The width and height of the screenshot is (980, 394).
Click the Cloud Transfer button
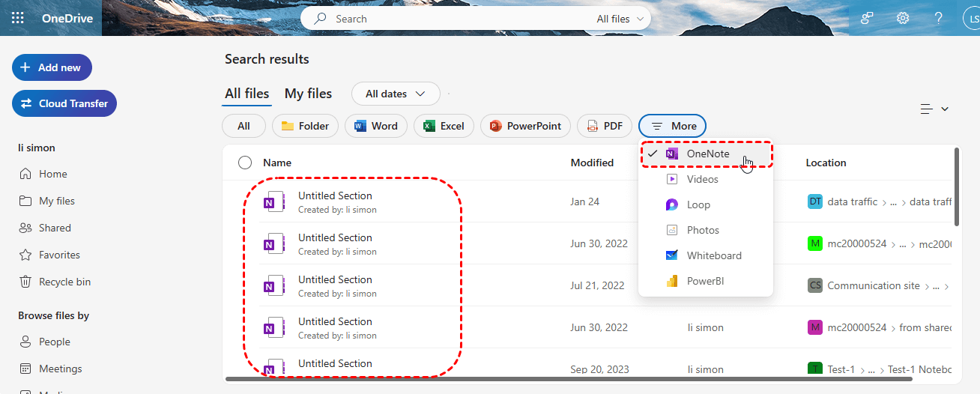click(64, 103)
